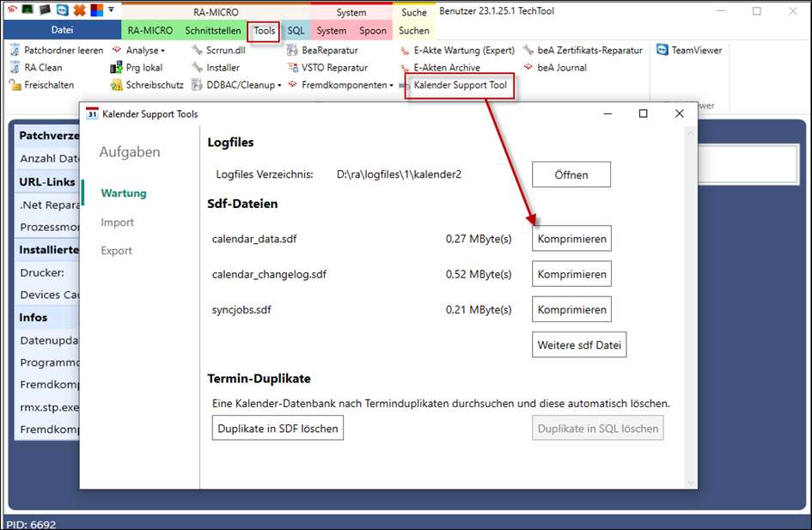Click the Kalender Support Tool ribbon icon
The image size is (812, 530).
405,86
